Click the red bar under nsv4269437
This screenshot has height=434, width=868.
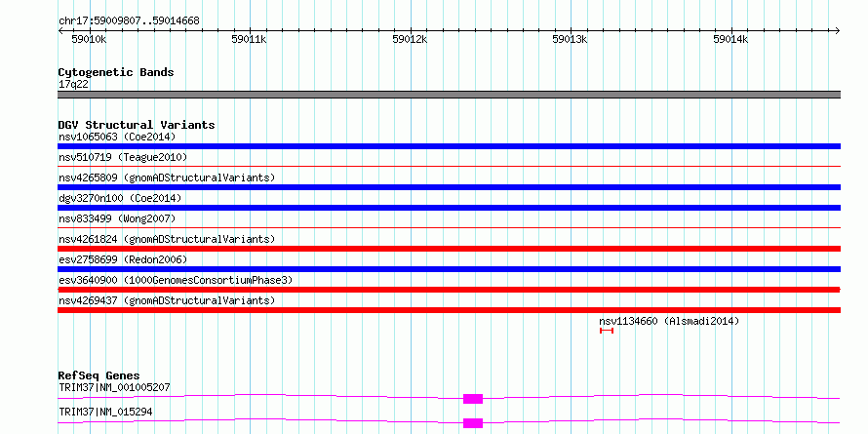(449, 310)
